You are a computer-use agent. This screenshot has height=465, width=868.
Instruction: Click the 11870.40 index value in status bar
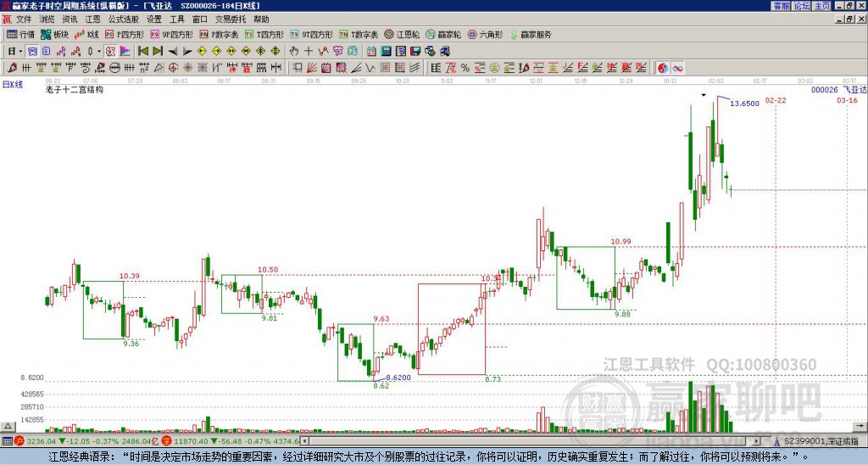[191, 441]
